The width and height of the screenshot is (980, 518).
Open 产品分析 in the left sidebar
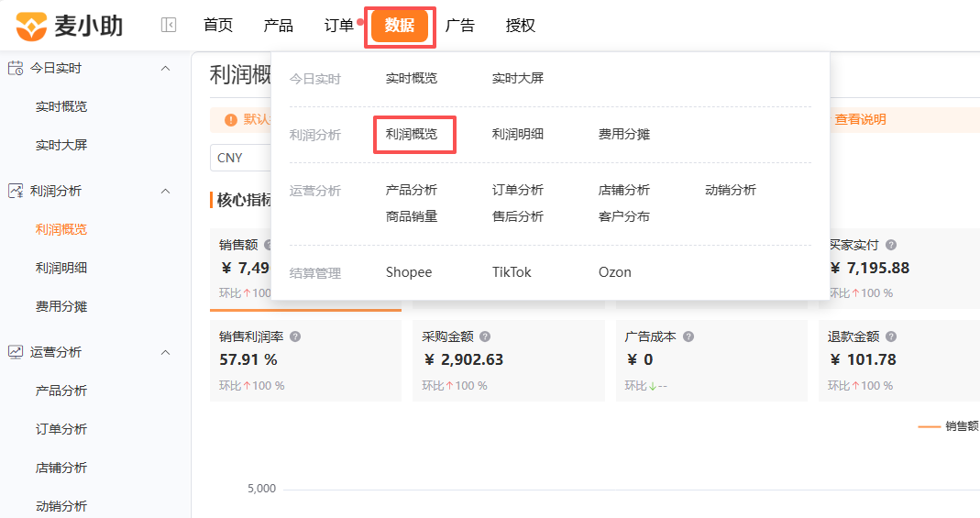(61, 391)
